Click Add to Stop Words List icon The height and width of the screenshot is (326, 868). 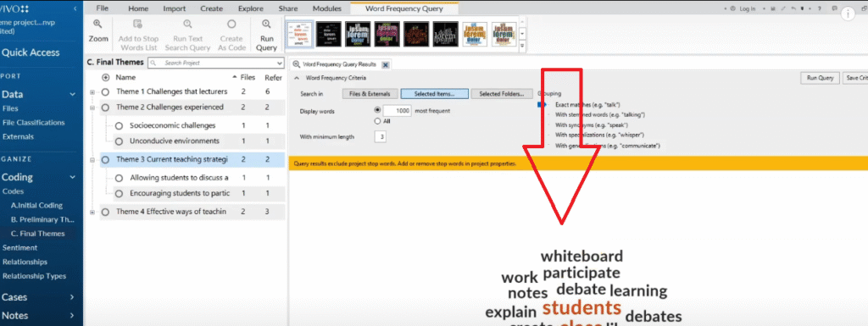pyautogui.click(x=138, y=24)
